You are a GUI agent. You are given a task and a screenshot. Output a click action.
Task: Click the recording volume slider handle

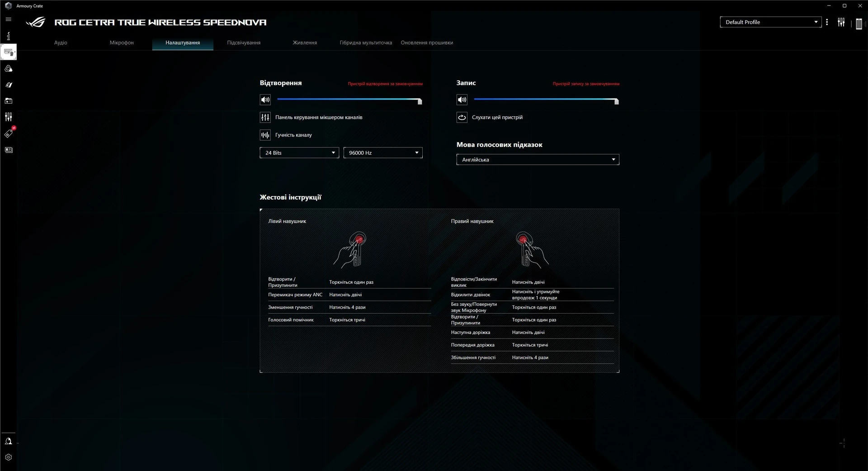pos(616,101)
